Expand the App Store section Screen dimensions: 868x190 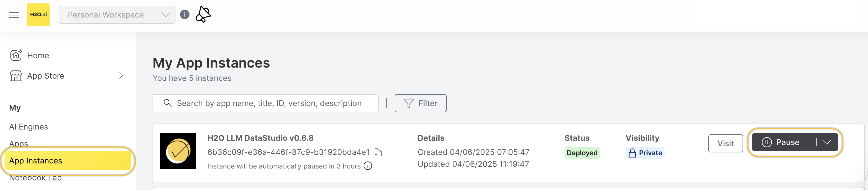(x=121, y=75)
